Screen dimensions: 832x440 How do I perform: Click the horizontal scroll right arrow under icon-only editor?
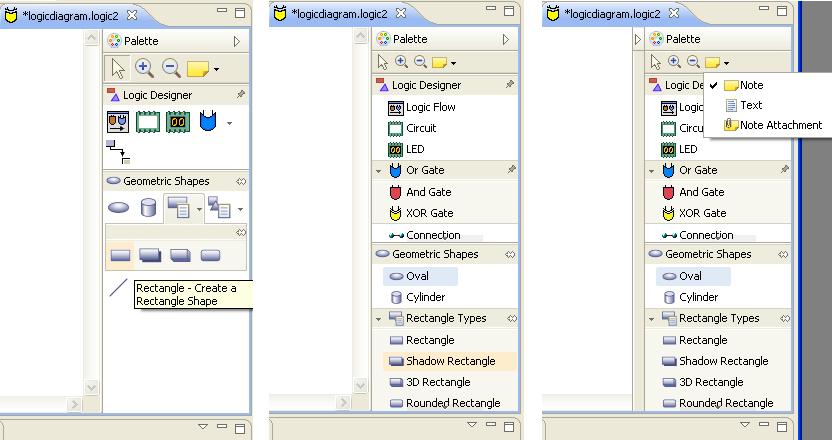[x=74, y=405]
